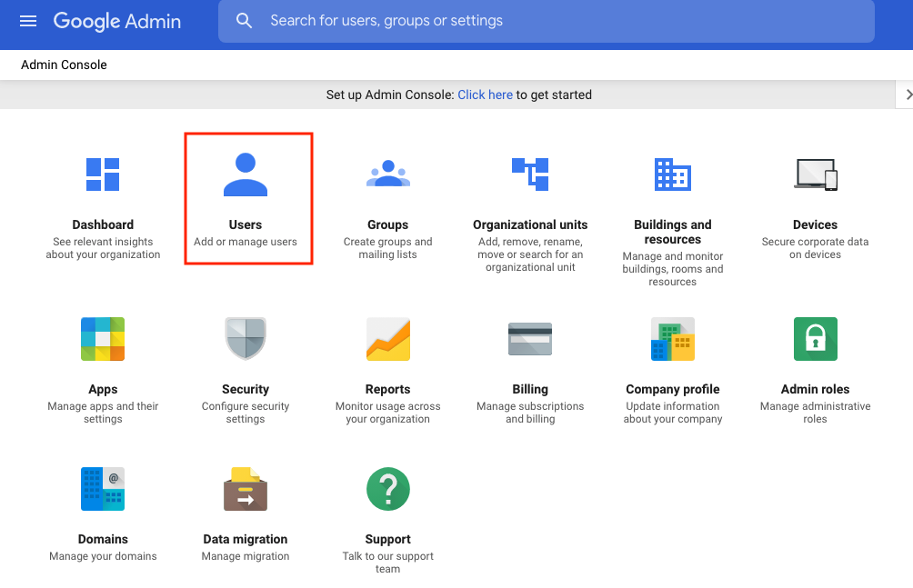The height and width of the screenshot is (588, 913).
Task: Follow the "Click here" setup link
Action: tap(485, 95)
